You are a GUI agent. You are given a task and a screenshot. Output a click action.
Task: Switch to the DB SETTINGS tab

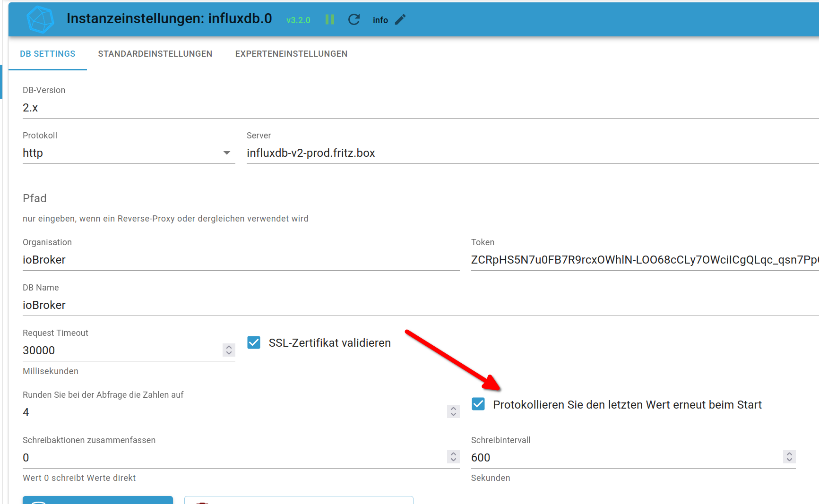click(x=48, y=54)
